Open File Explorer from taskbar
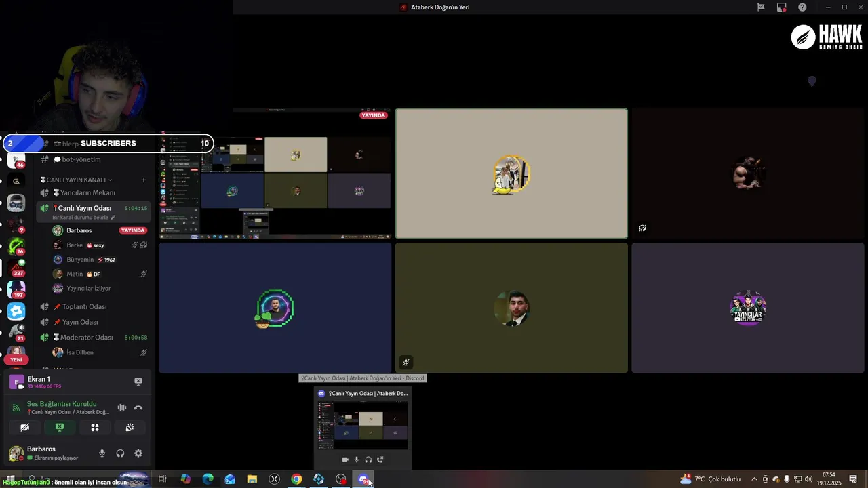Viewport: 868px width, 488px height. coord(252,479)
